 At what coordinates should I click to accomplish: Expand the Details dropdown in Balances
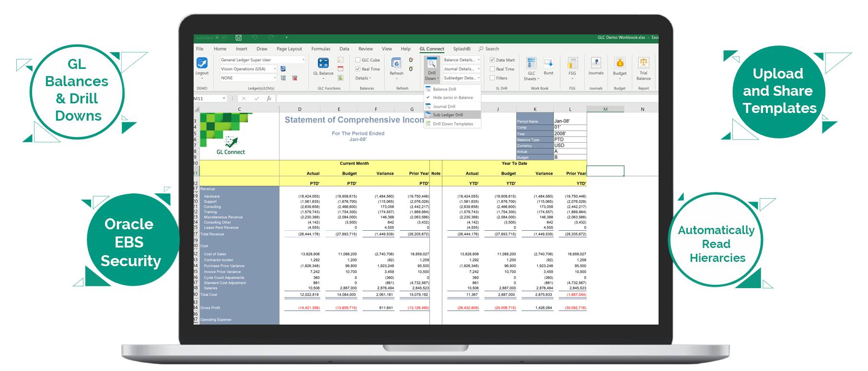(363, 78)
